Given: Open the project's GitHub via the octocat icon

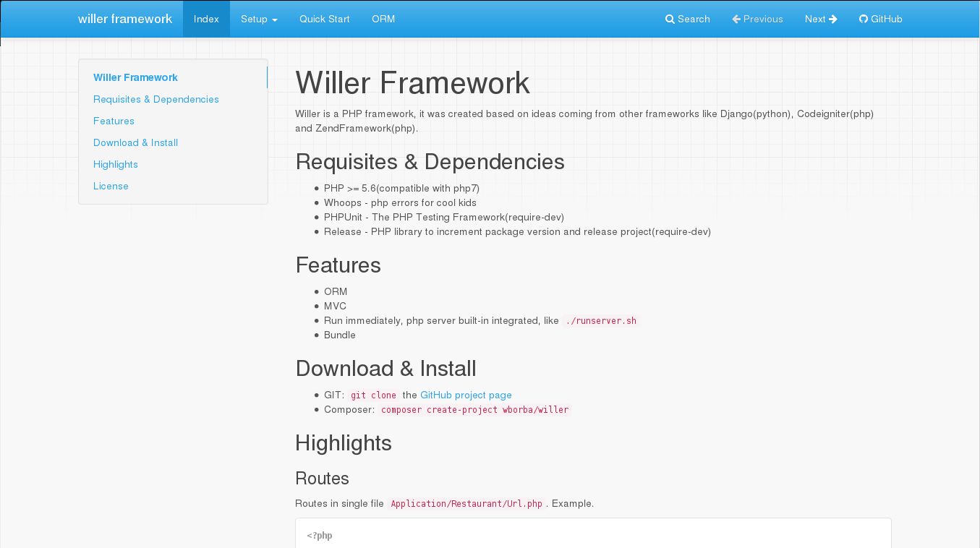Looking at the screenshot, I should (x=862, y=19).
